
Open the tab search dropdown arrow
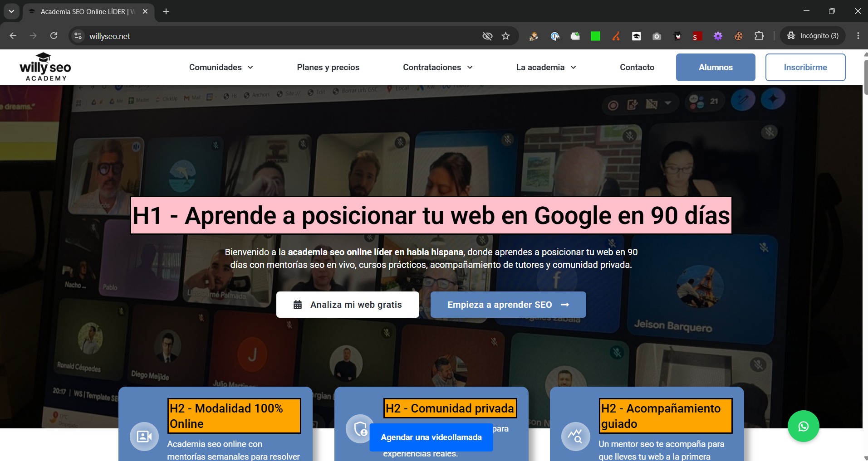tap(11, 11)
